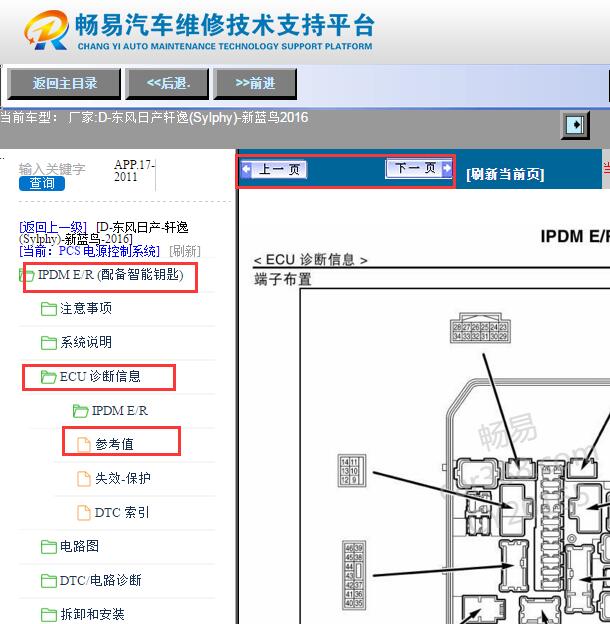
Task: Click the folder icon next to 系统说明
Action: [49, 343]
